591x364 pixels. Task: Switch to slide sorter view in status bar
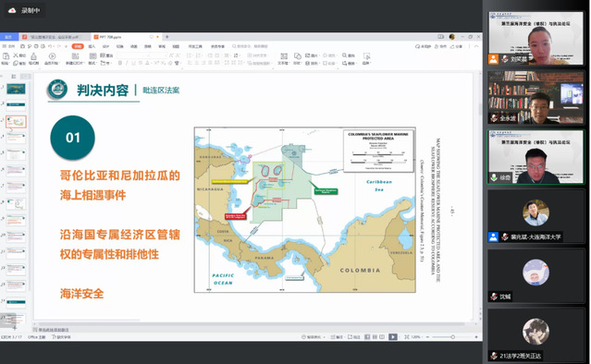coord(375,337)
